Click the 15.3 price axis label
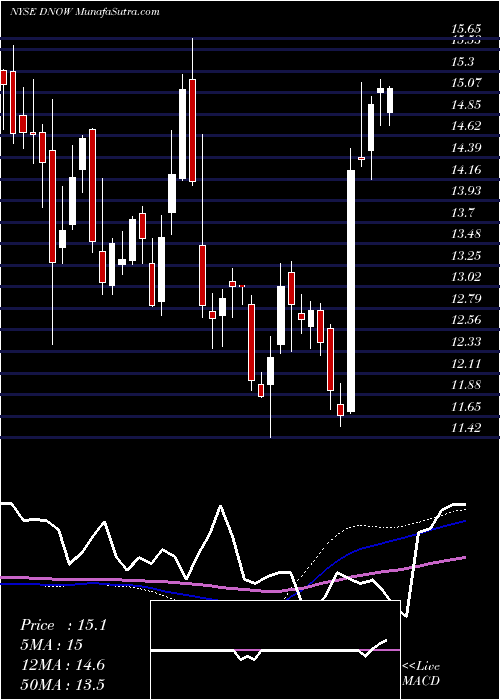The height and width of the screenshot is (700, 500). (x=462, y=62)
